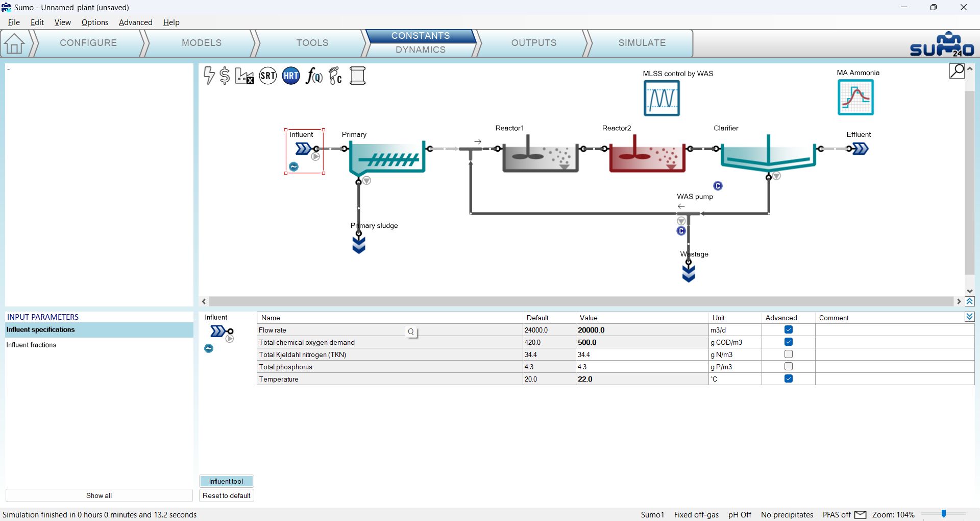Screen dimensions: 980x521
Task: Open the View menu
Action: 63,22
